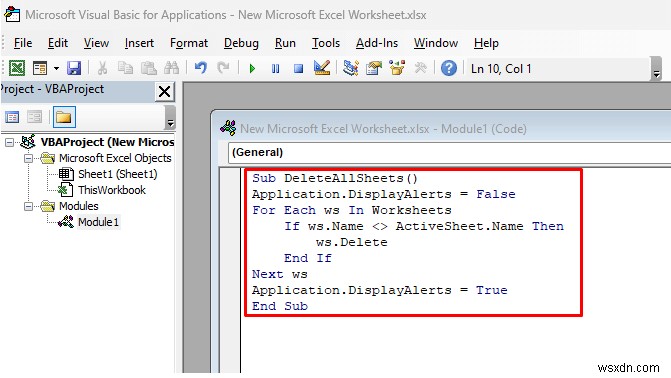Click the DisplayAlerts = True line
Image resolution: width=671 pixels, height=378 pixels.
pyautogui.click(x=380, y=290)
